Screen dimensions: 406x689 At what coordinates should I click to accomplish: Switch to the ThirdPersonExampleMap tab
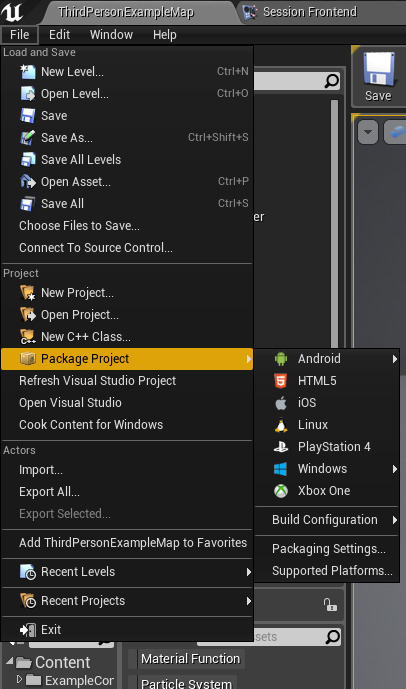126,12
